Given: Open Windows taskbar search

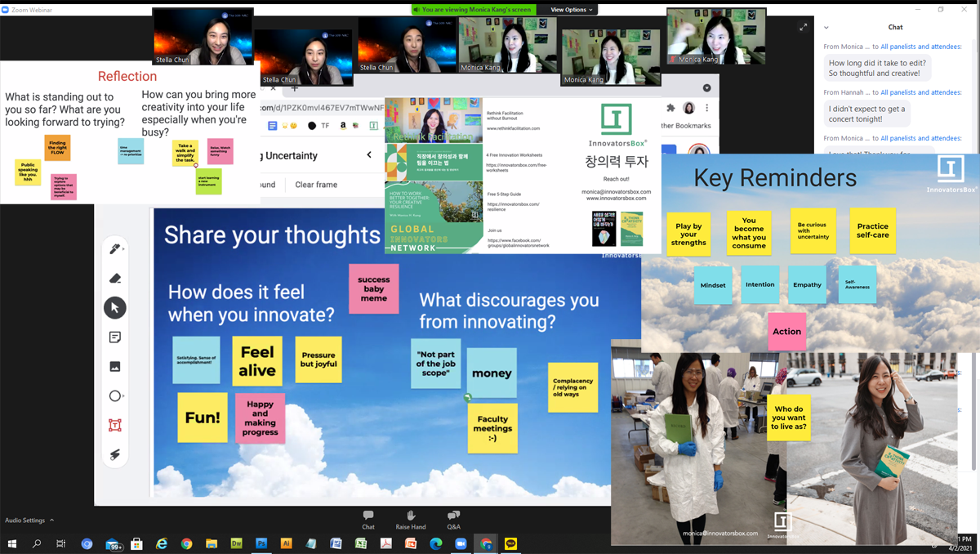Looking at the screenshot, I should tap(37, 543).
